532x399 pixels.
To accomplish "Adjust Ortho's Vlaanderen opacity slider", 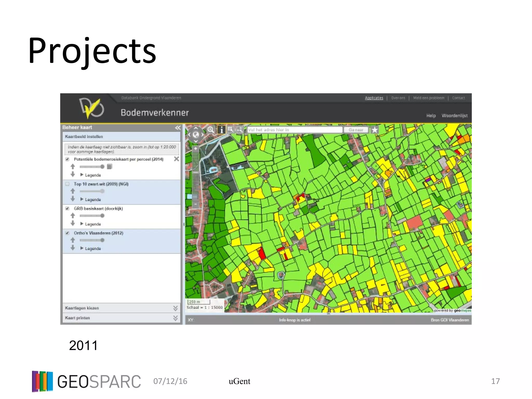I will pos(102,240).
